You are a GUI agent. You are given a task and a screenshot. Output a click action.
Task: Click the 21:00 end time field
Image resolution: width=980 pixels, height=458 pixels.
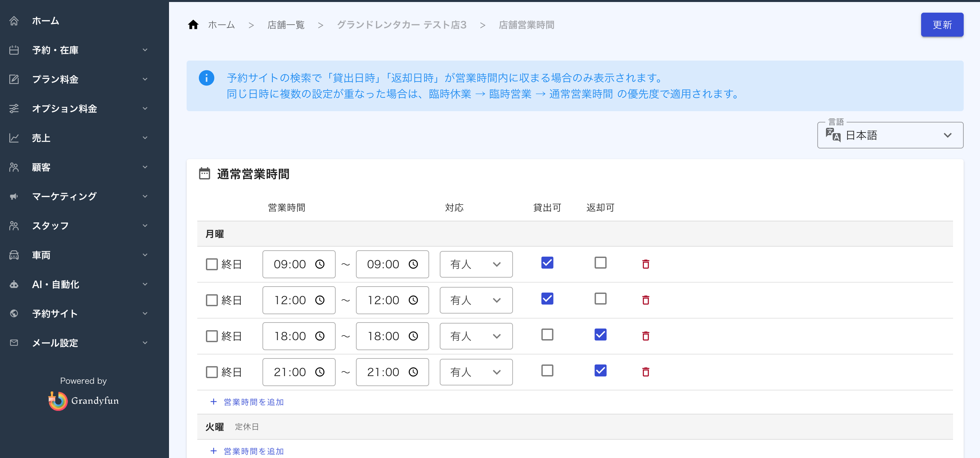point(392,372)
